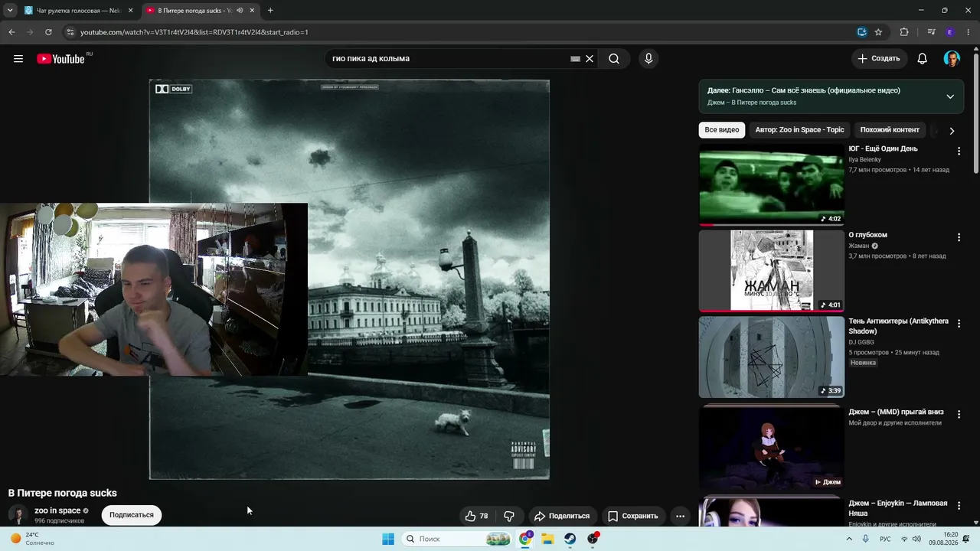The width and height of the screenshot is (980, 551).
Task: Open the YouTube guide hamburger menu
Action: point(18,59)
